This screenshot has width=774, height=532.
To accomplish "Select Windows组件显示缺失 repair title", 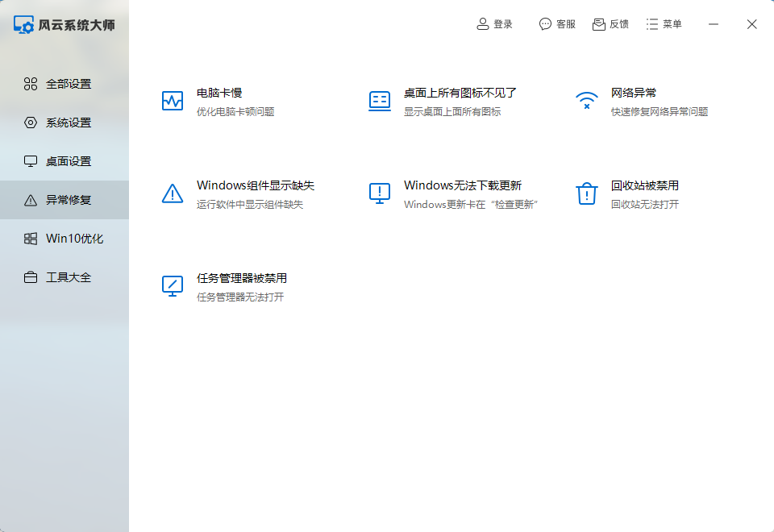I will 256,185.
